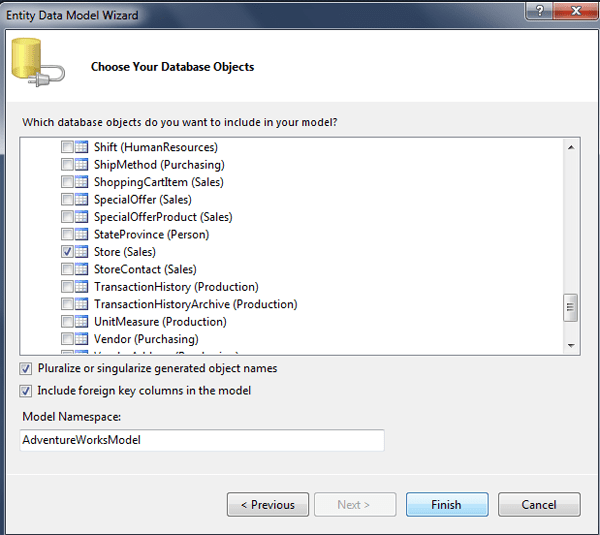This screenshot has height=535, width=600.
Task: Click the table icon beside Shift (HumanResources)
Action: [81, 147]
